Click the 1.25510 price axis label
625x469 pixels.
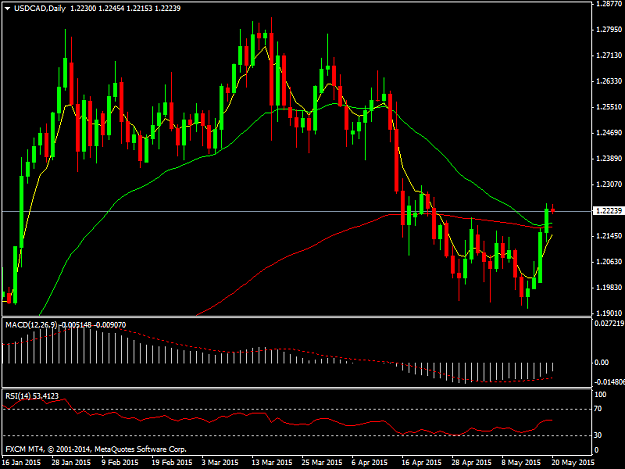[x=609, y=107]
